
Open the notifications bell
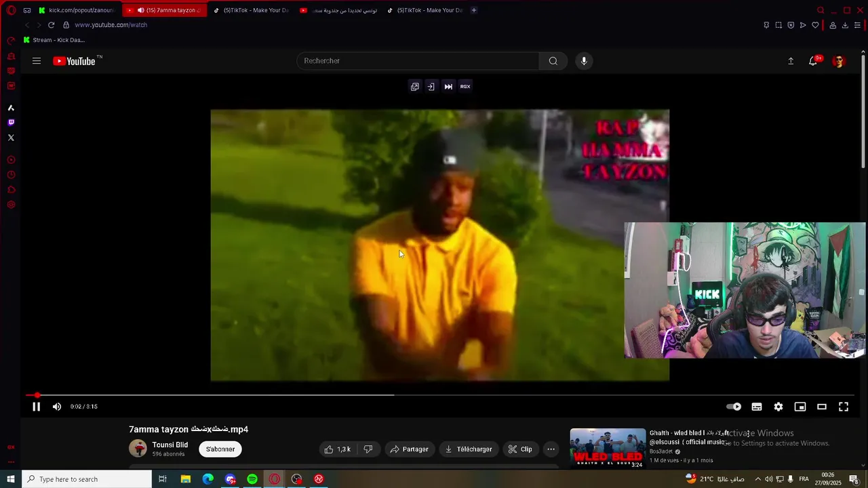coord(813,61)
